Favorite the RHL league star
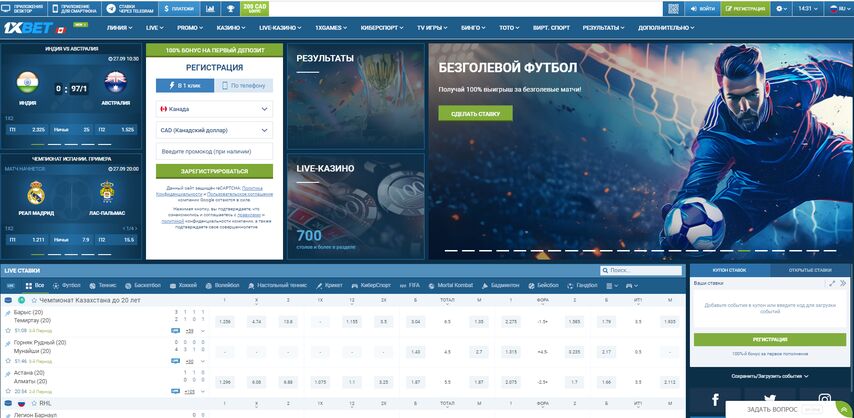This screenshot has height=418, width=854. tap(34, 403)
